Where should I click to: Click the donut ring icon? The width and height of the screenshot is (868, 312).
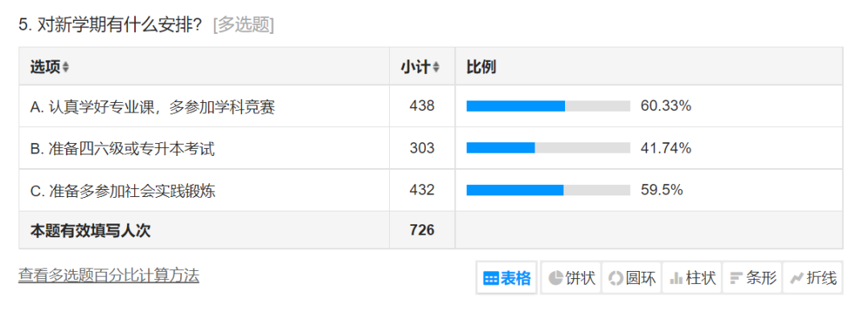(x=616, y=278)
